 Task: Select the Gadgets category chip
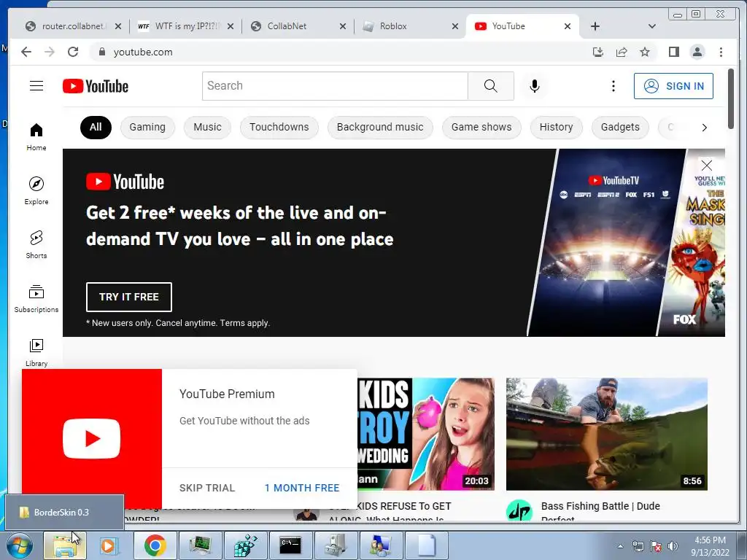(620, 127)
